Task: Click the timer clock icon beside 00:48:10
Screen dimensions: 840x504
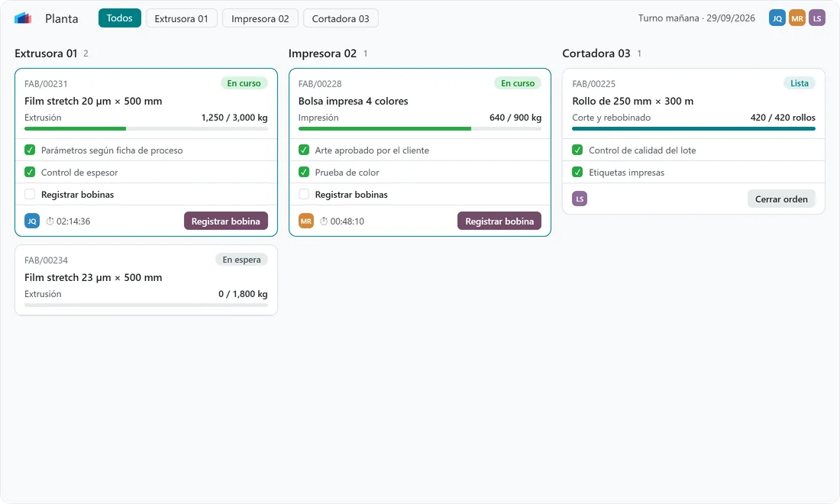Action: (x=324, y=221)
